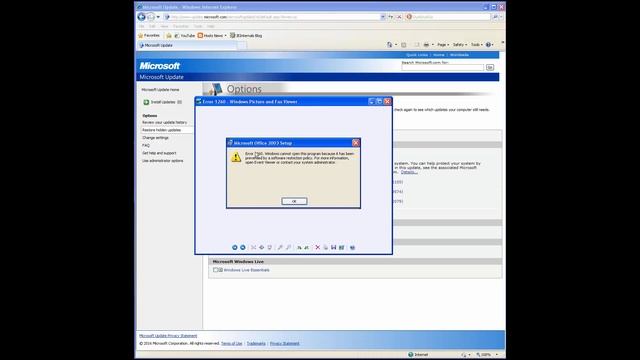Screen dimensions: 640x360
Task: Click the Feeds icon in command bar
Action: point(404,44)
